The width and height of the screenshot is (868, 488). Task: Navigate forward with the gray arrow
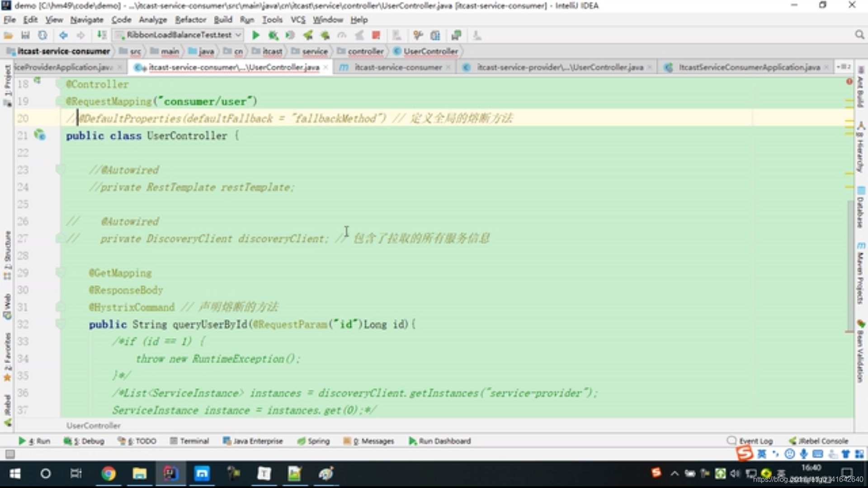[80, 35]
